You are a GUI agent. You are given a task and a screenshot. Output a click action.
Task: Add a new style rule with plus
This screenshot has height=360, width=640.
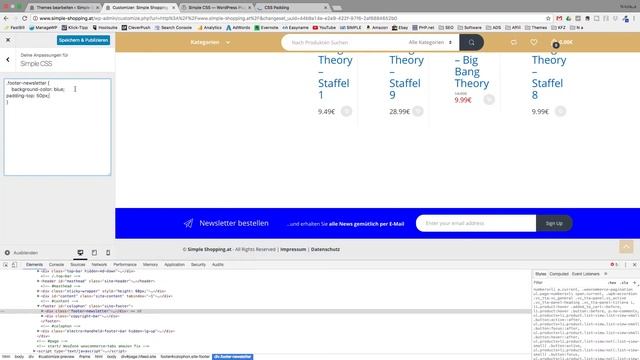point(634,282)
